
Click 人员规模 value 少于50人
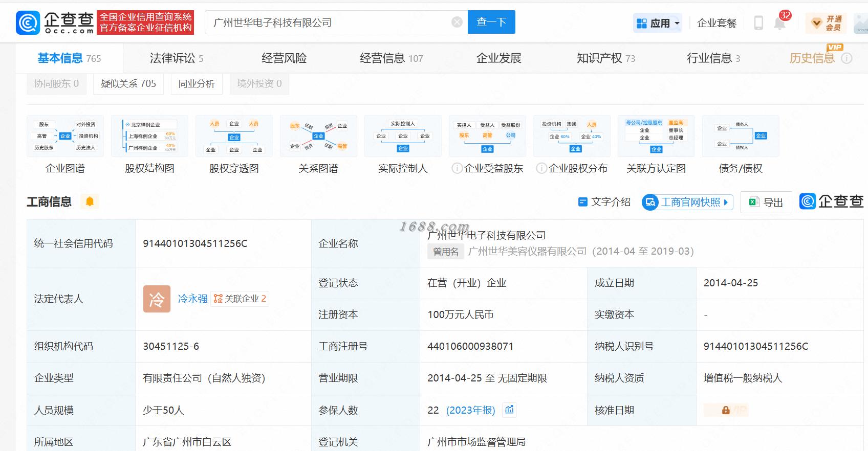[x=163, y=410]
